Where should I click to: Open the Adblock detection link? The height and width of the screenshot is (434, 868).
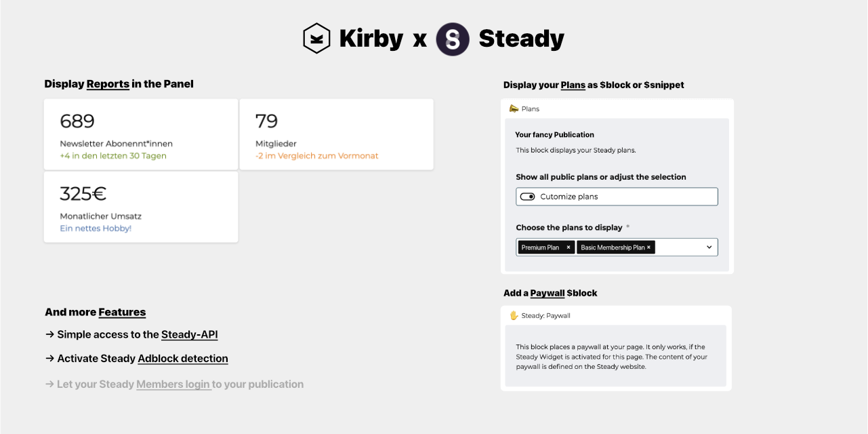[183, 358]
